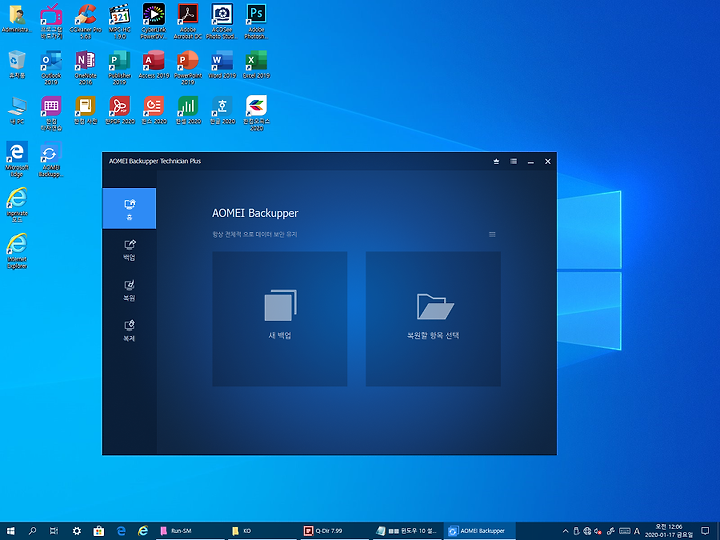Select items to restore folder tile
720x540 pixels.
(433, 319)
